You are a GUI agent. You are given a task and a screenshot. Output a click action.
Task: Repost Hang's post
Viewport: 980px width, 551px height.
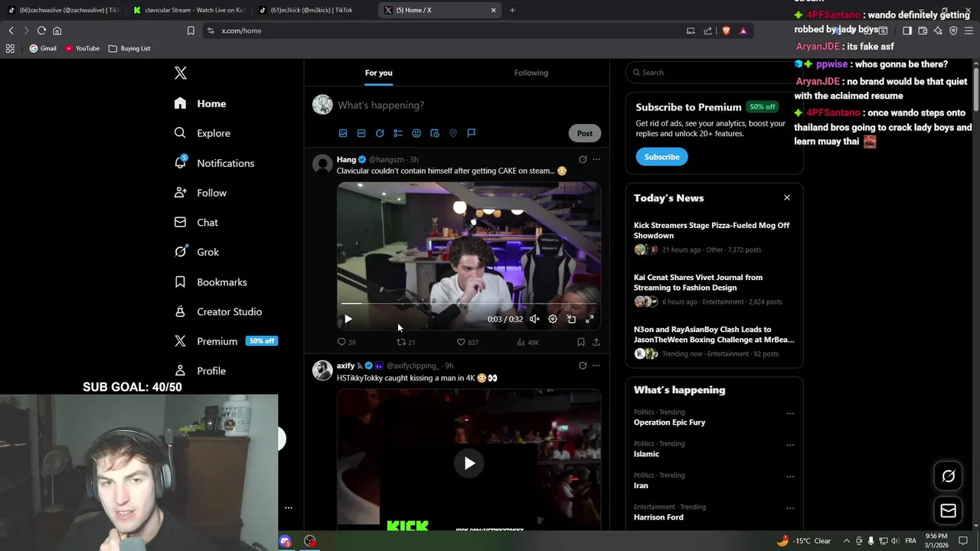pyautogui.click(x=406, y=342)
